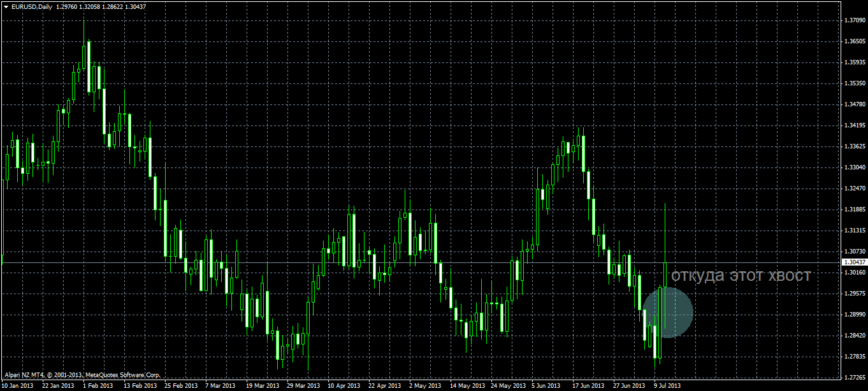Click the 7 Mar 2013 date label
This screenshot has width=868, height=391.
click(221, 386)
